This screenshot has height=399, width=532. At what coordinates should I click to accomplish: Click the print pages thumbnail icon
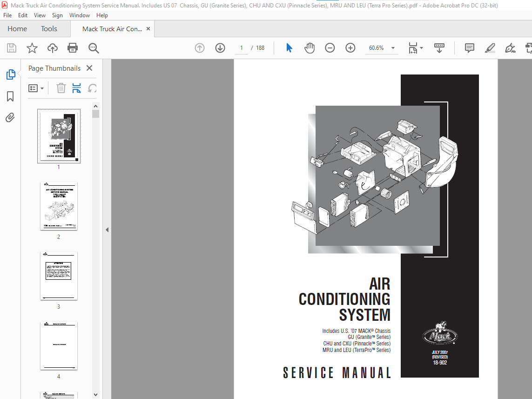[x=77, y=88]
